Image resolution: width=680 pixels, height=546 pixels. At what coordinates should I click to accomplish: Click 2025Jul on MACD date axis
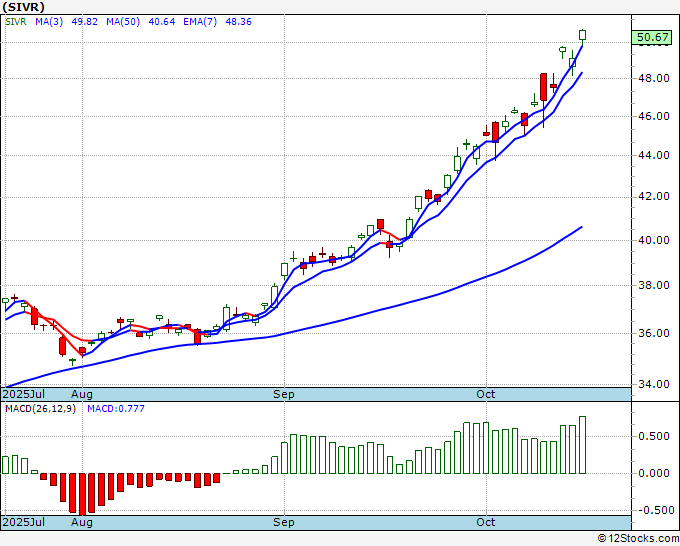(23, 522)
